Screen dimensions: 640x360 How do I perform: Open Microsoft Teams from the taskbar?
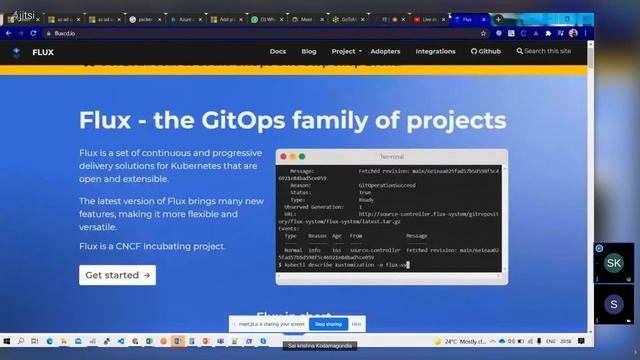point(220,341)
